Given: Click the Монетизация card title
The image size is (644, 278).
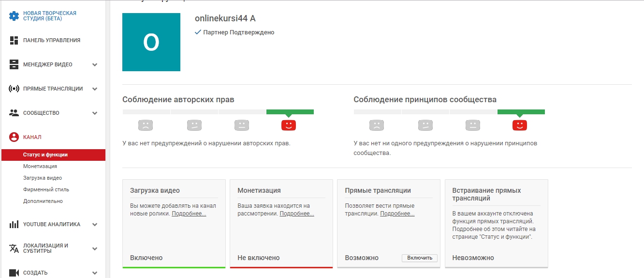Looking at the screenshot, I should (x=259, y=190).
